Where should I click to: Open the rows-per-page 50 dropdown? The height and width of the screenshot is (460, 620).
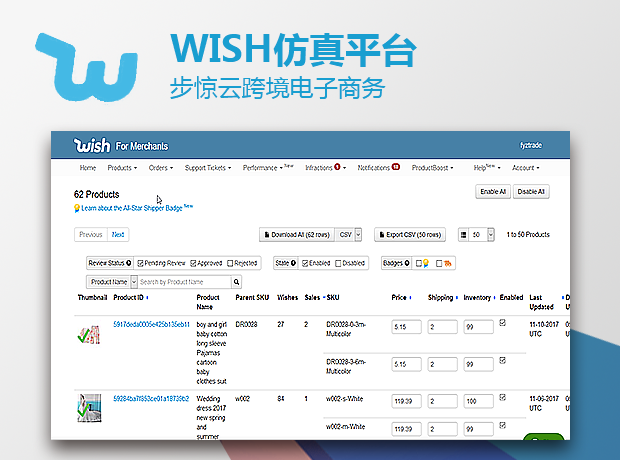tap(491, 235)
